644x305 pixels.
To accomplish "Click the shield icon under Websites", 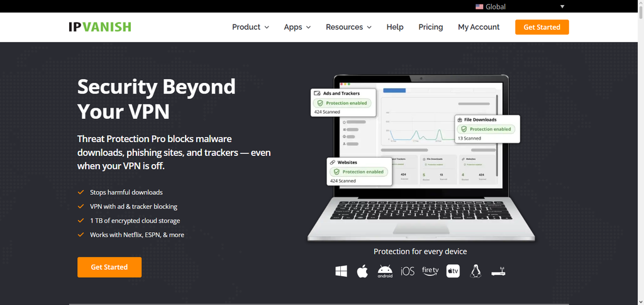I will point(336,172).
